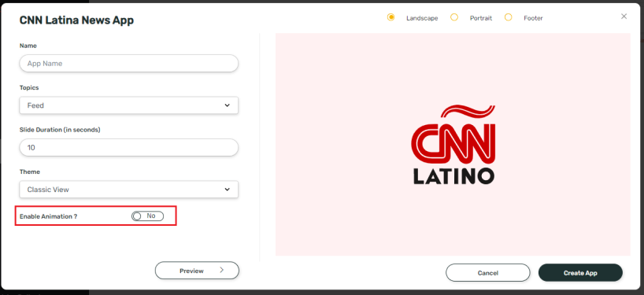Click the CNN Latino logo preview
The image size is (644, 295).
click(453, 145)
